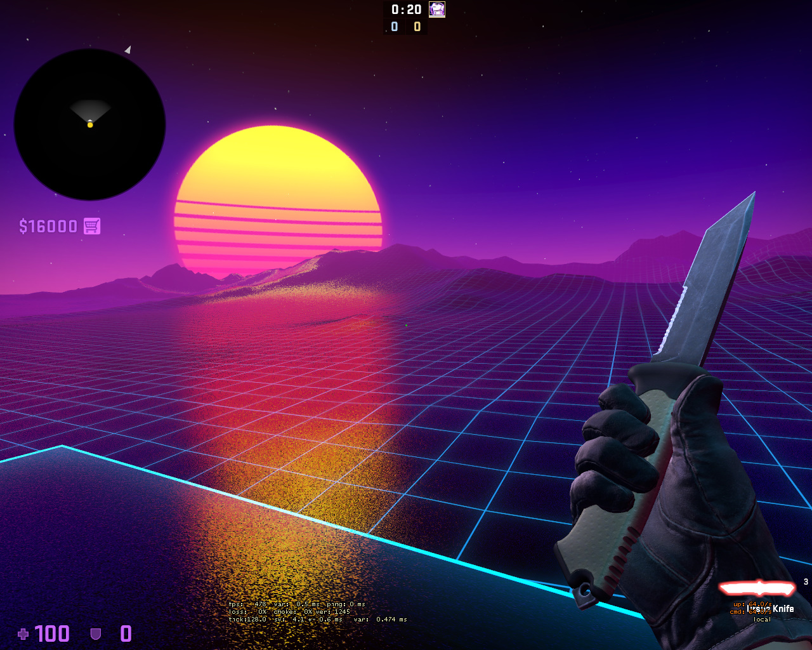Click the yellow player dot on the radar

tap(90, 125)
